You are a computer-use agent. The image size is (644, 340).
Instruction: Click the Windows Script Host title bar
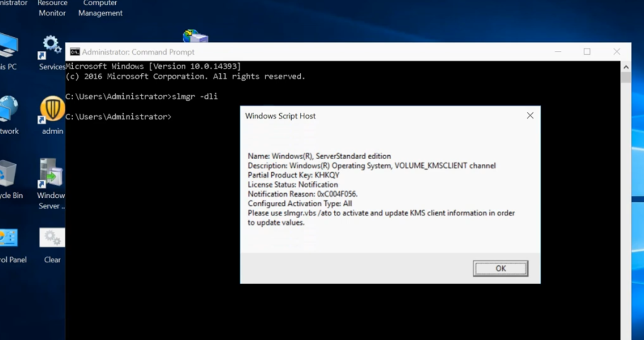[x=377, y=116]
